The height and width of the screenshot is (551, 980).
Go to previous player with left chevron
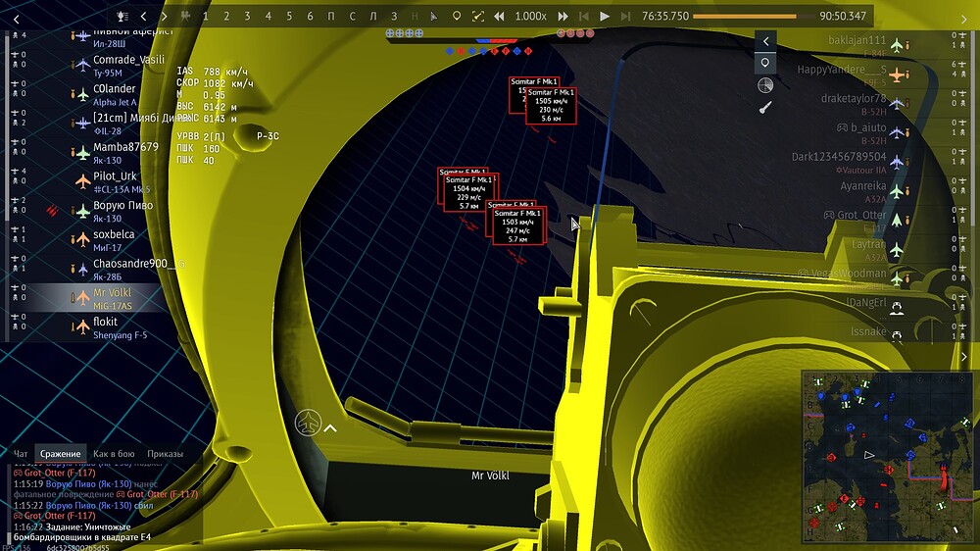point(144,17)
